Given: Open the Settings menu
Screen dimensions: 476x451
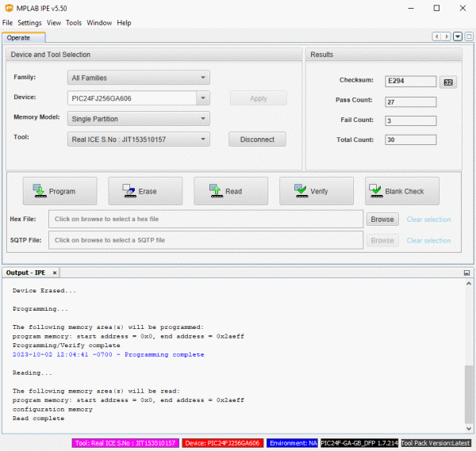Looking at the screenshot, I should tap(29, 23).
